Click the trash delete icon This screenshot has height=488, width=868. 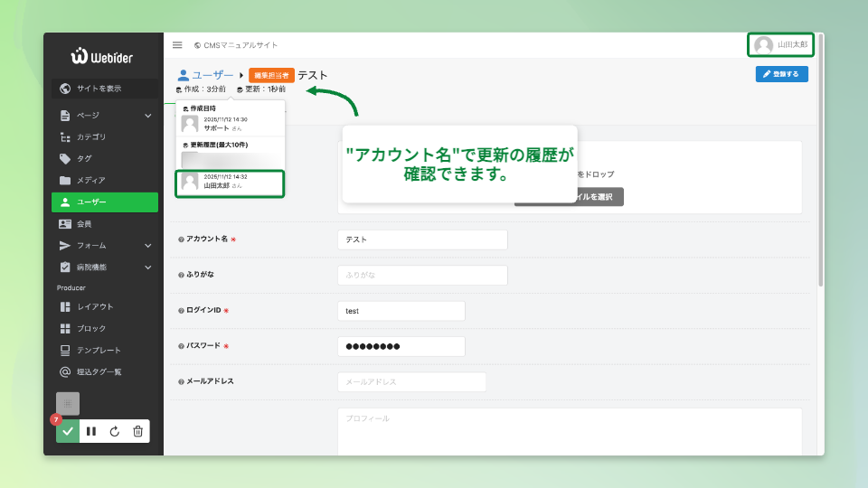point(137,431)
